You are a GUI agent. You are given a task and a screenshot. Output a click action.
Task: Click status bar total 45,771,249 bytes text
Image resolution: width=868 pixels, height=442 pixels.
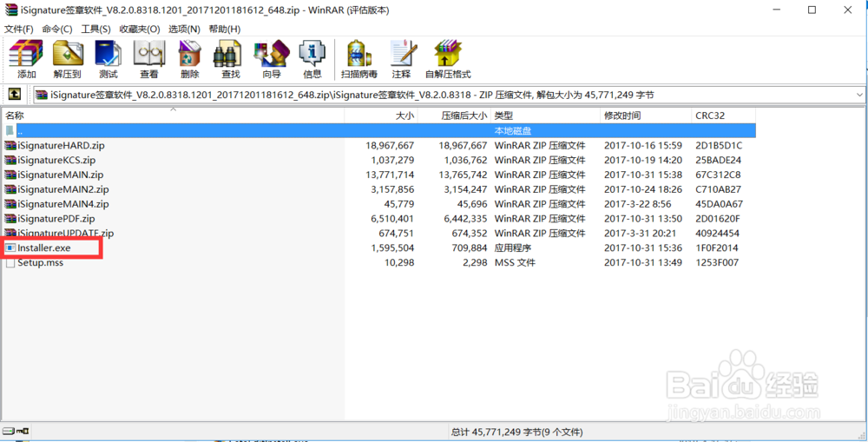click(516, 432)
